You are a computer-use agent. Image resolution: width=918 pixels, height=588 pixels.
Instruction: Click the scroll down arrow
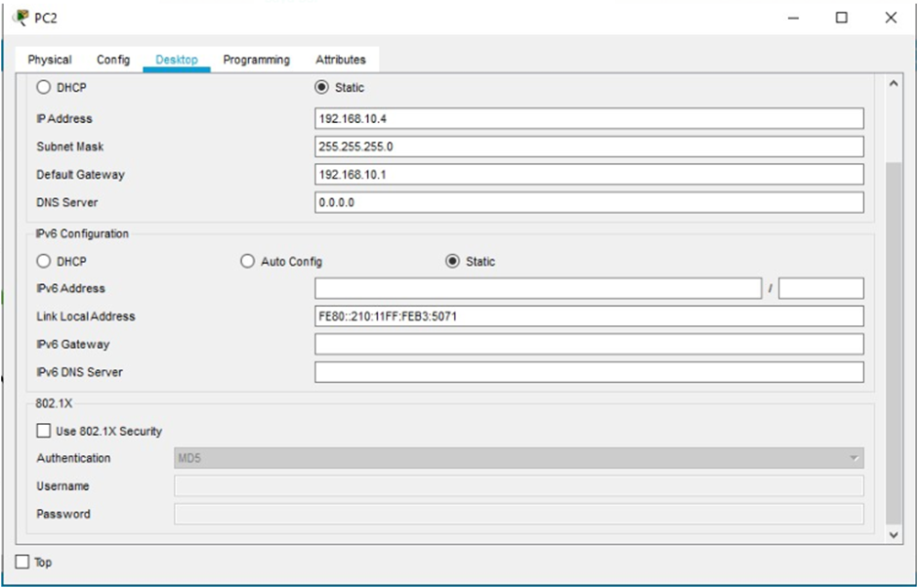tap(894, 534)
